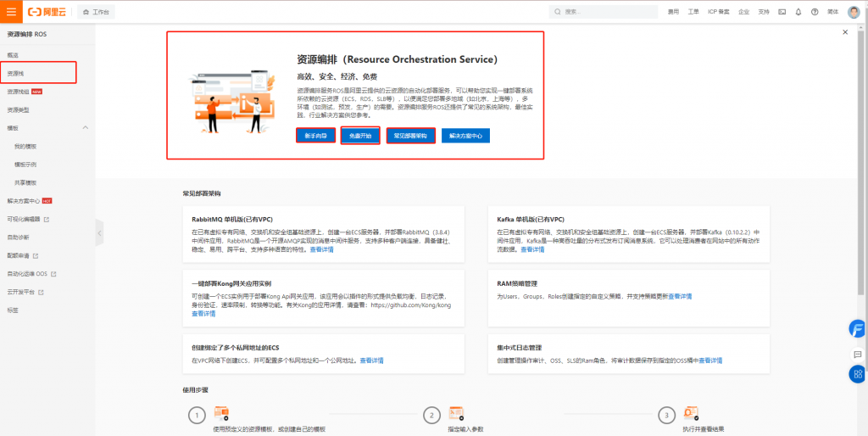Viewport: 868px width, 436px height.
Task: Open the 支持 menu in the top bar
Action: (764, 12)
